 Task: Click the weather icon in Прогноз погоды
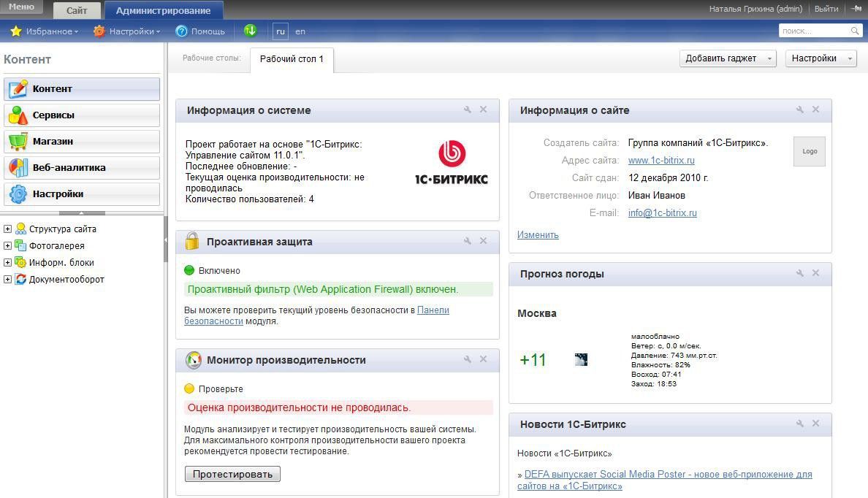click(x=581, y=359)
